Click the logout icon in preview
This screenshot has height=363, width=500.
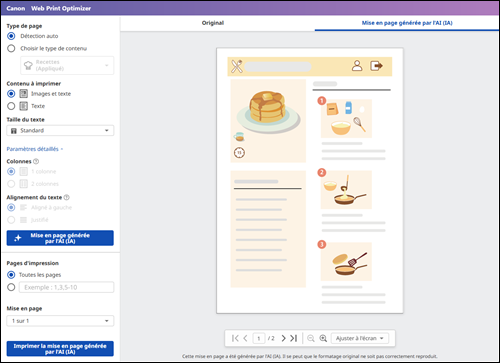click(376, 66)
